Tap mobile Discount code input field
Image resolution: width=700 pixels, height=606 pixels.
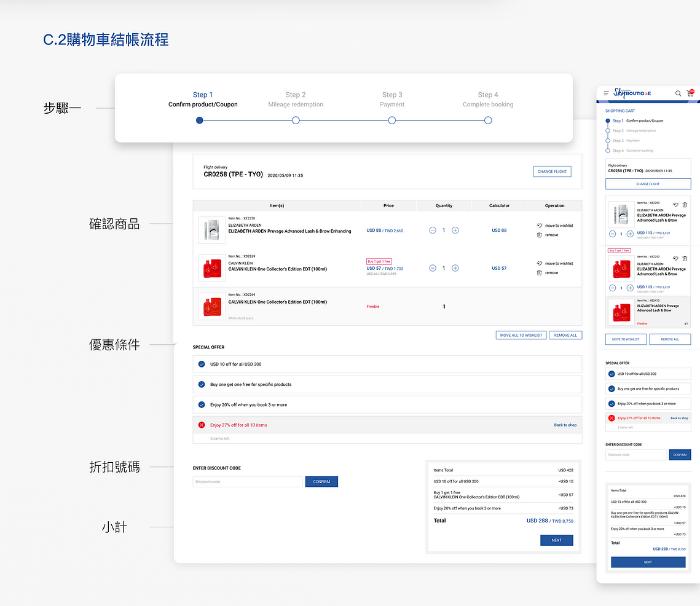click(x=635, y=455)
